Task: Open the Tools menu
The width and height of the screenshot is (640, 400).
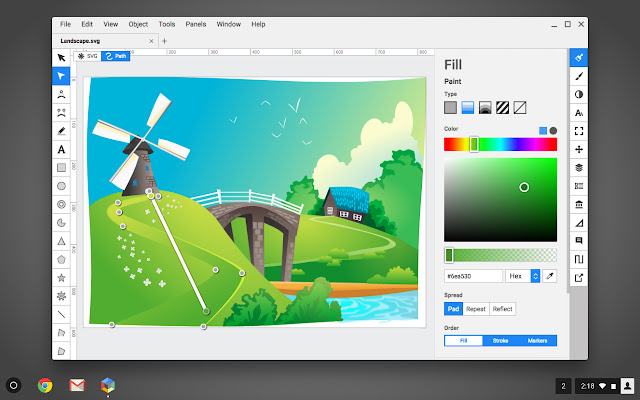Action: pos(167,24)
